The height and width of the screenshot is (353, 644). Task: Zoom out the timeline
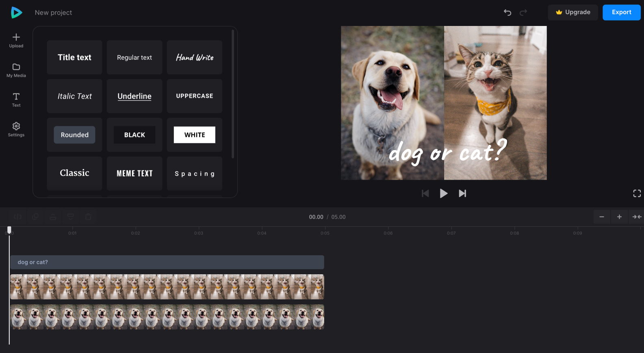pos(602,217)
